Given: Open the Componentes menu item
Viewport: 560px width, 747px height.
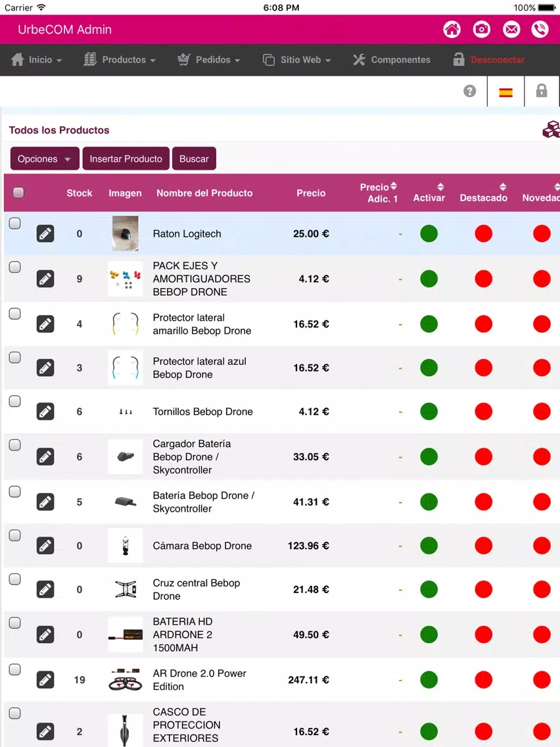Looking at the screenshot, I should [392, 60].
